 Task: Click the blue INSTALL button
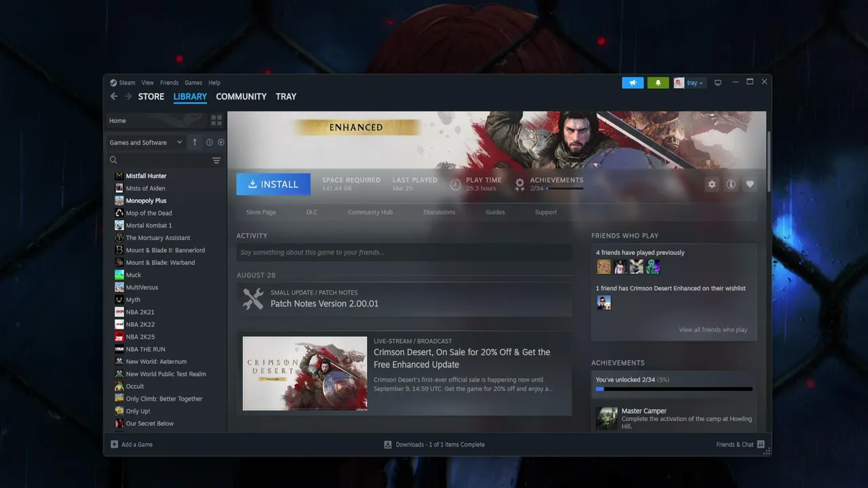point(273,184)
